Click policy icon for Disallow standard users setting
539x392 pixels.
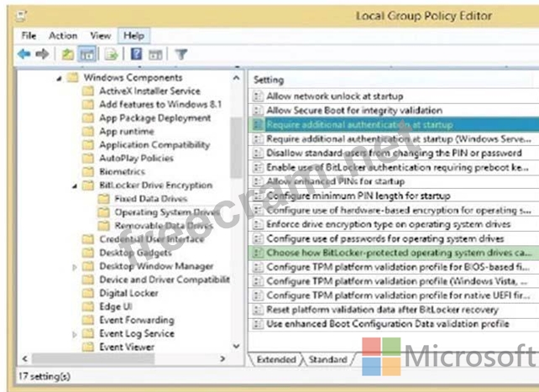tap(258, 153)
